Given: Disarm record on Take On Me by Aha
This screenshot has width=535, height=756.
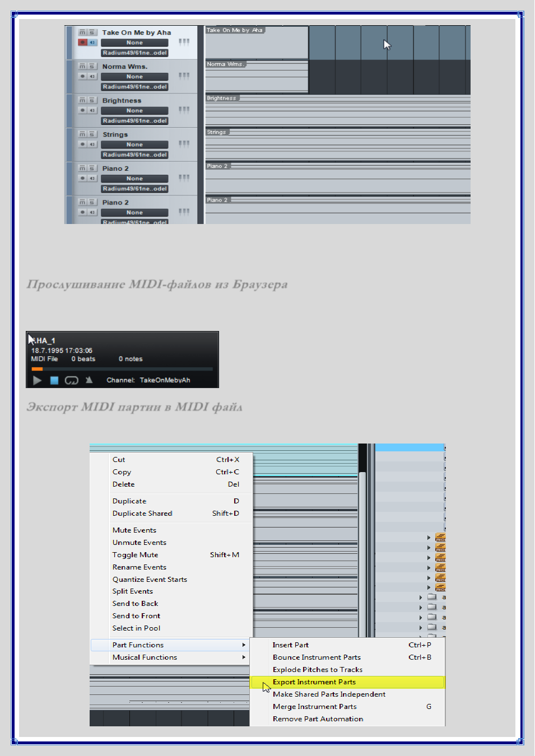Looking at the screenshot, I should (x=82, y=42).
